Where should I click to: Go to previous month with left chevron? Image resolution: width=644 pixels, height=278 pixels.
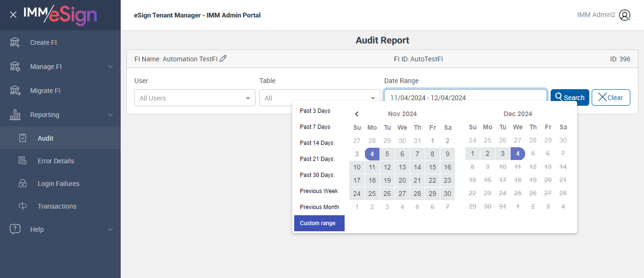point(357,114)
